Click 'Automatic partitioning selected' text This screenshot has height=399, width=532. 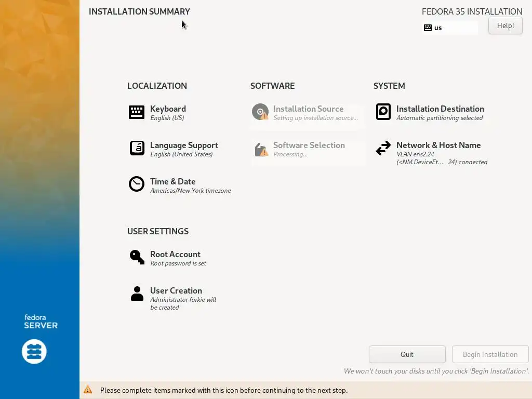click(x=440, y=118)
